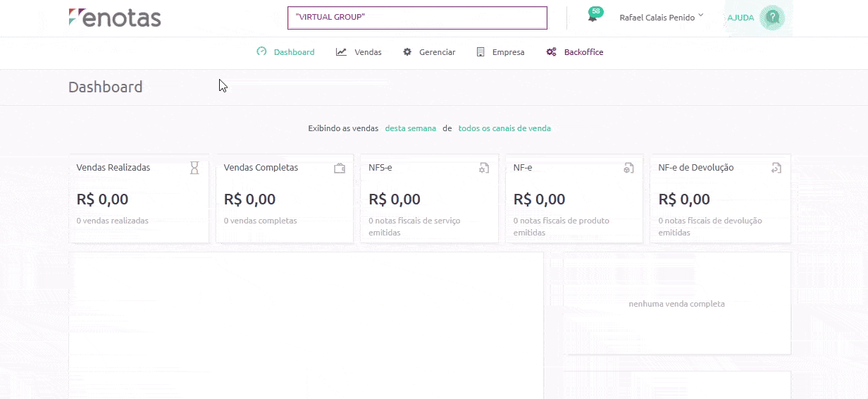The width and height of the screenshot is (868, 399).
Task: Click the AJUDA help link
Action: [740, 18]
